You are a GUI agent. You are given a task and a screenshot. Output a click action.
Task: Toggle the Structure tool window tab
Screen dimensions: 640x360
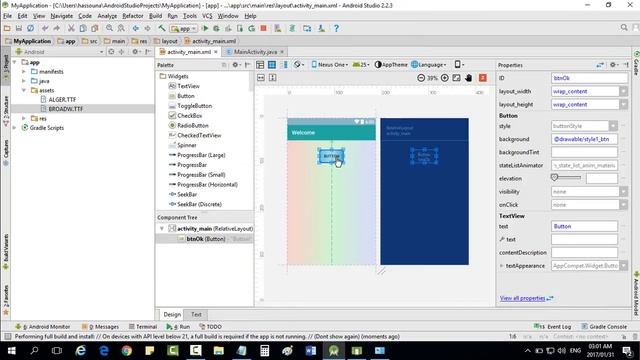point(6,111)
